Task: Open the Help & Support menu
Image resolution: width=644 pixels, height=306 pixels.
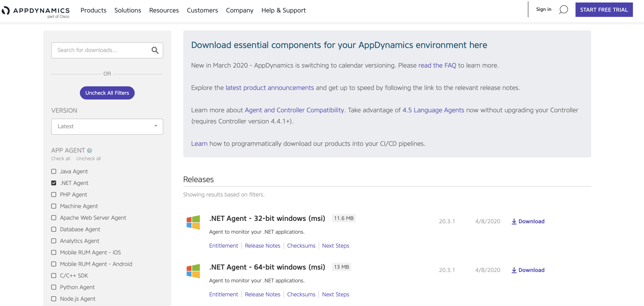Action: tap(283, 10)
